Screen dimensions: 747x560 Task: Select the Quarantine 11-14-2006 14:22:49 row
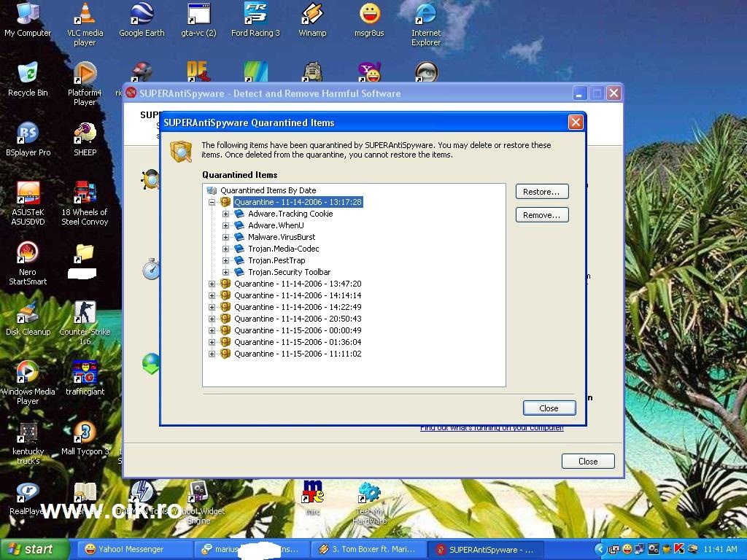[298, 307]
